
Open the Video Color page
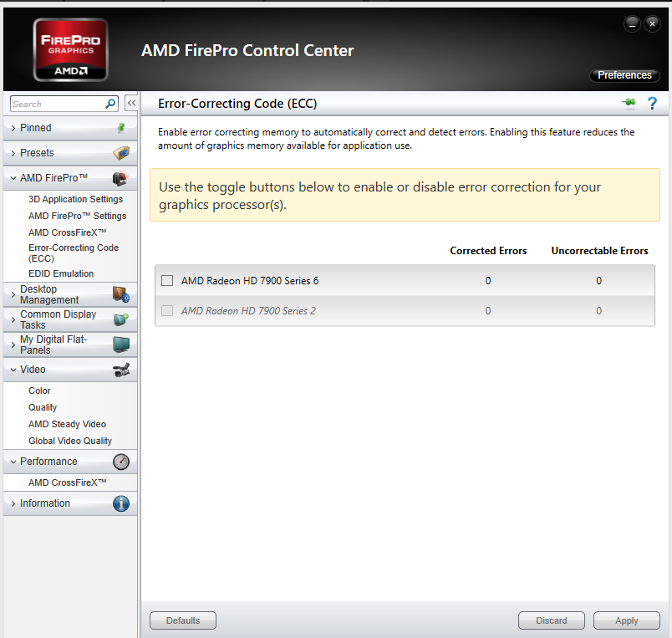point(39,390)
